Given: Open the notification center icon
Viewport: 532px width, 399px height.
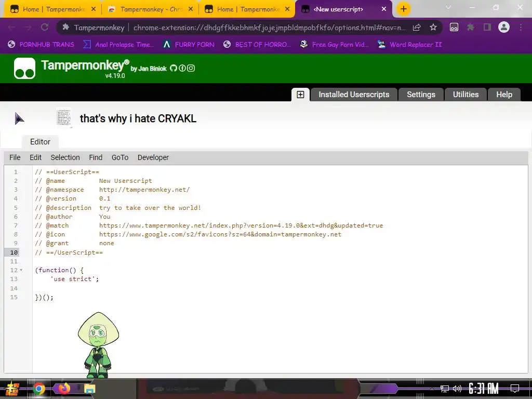Looking at the screenshot, I should pyautogui.click(x=515, y=389).
